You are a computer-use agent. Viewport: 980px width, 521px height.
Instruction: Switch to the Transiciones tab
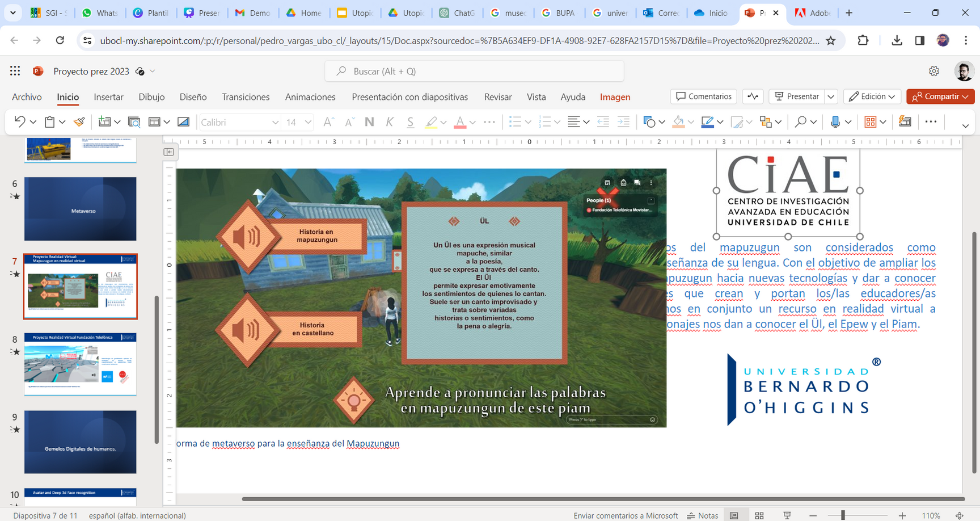pyautogui.click(x=246, y=97)
